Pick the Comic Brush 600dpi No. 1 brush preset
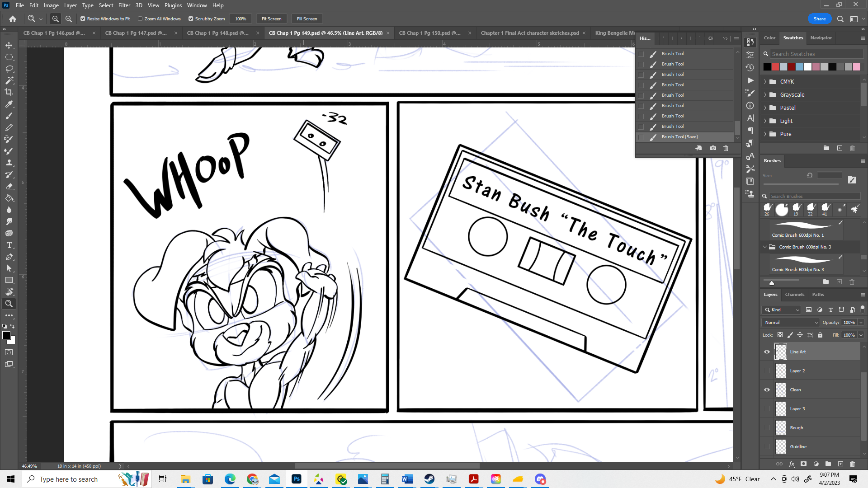Screen dimensions: 868x488 (x=806, y=230)
